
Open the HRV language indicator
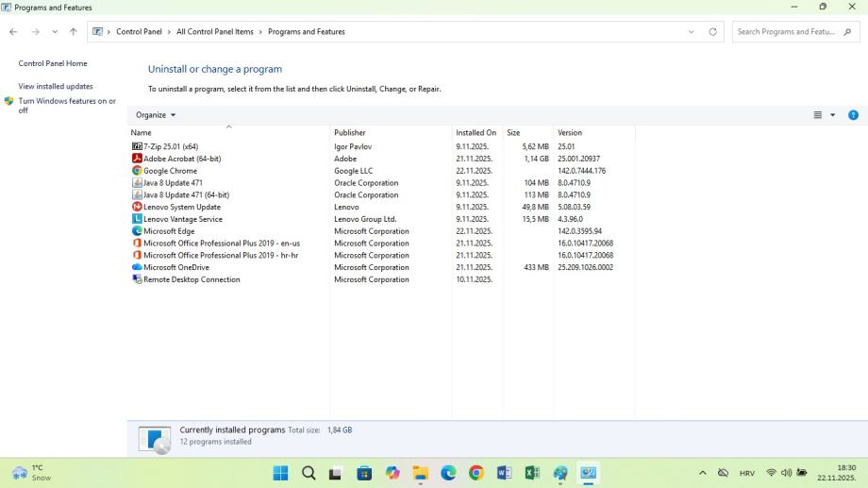[747, 473]
